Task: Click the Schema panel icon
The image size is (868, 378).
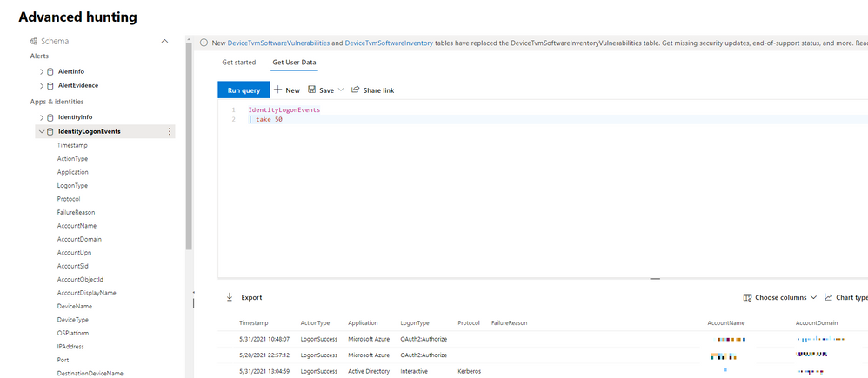Action: [33, 42]
